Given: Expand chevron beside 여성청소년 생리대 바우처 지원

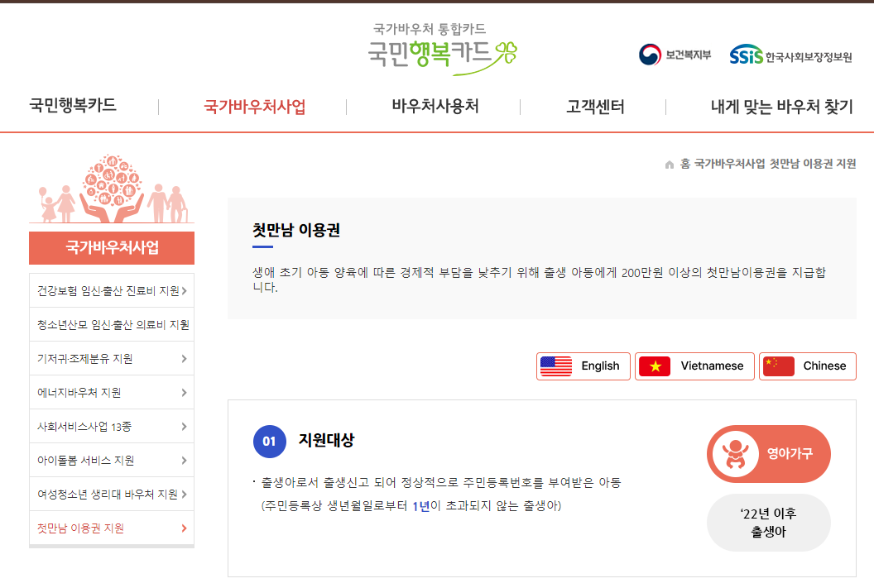Looking at the screenshot, I should (184, 495).
